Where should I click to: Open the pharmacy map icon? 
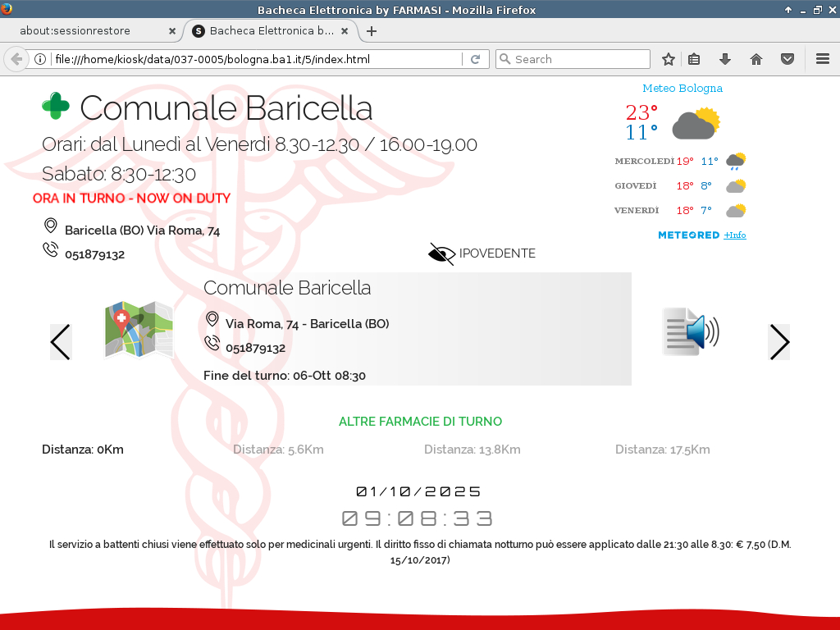click(x=139, y=330)
